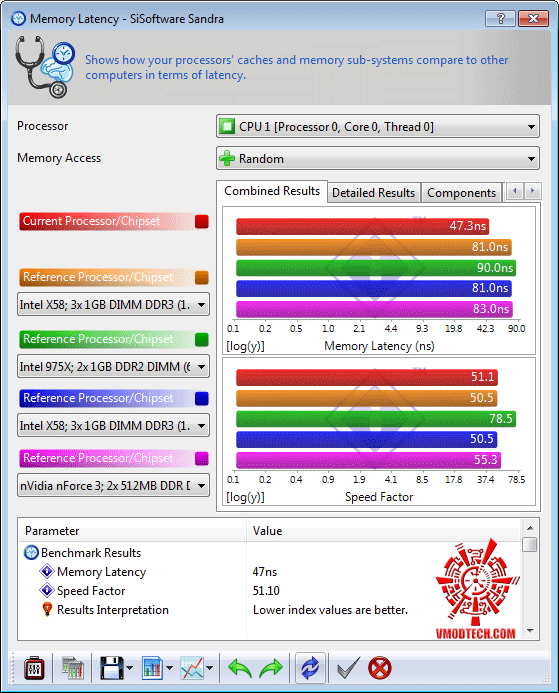This screenshot has width=559, height=693.
Task: Click the line graph icon
Action: coord(192,668)
